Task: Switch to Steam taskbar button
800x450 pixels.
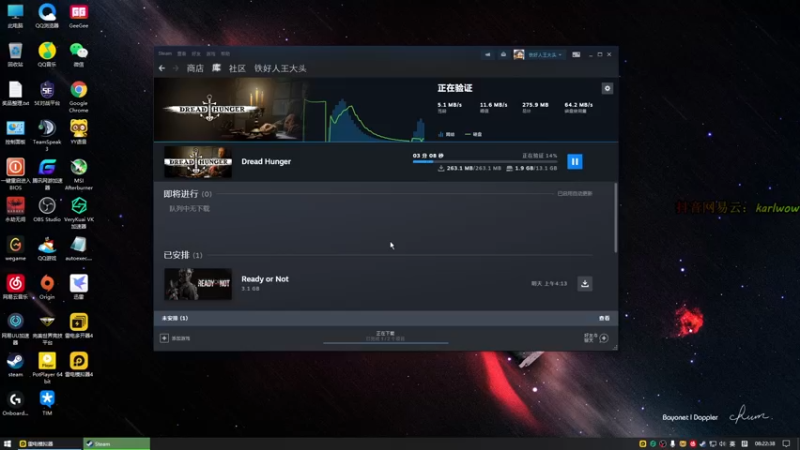Action: click(117, 444)
